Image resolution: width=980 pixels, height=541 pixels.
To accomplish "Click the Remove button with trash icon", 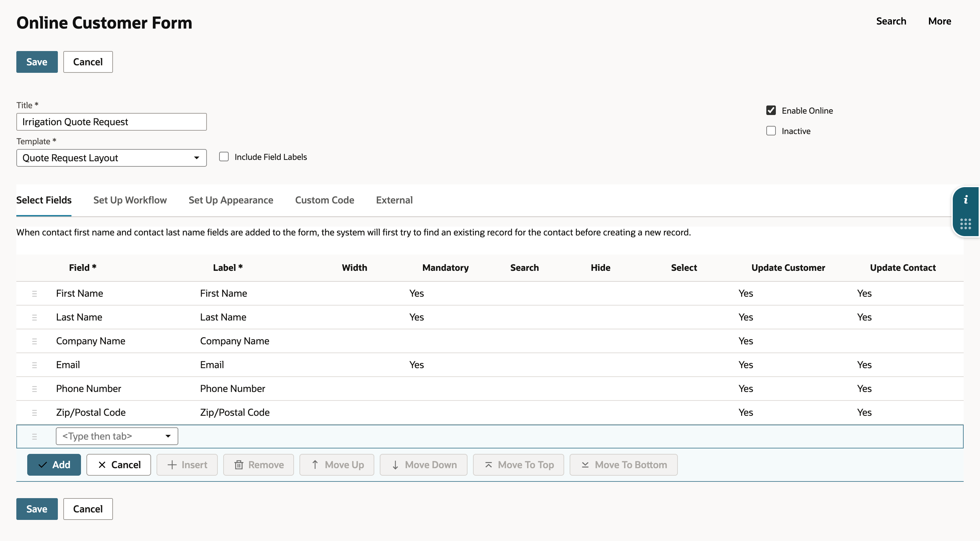I will pos(259,465).
